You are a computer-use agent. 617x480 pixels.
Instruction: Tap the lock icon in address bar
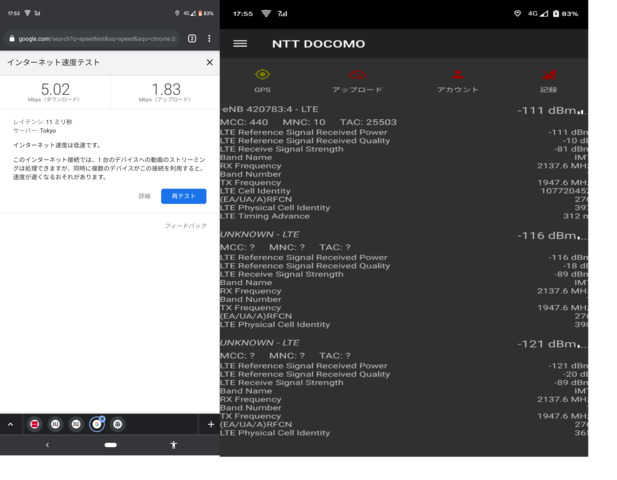click(12, 38)
